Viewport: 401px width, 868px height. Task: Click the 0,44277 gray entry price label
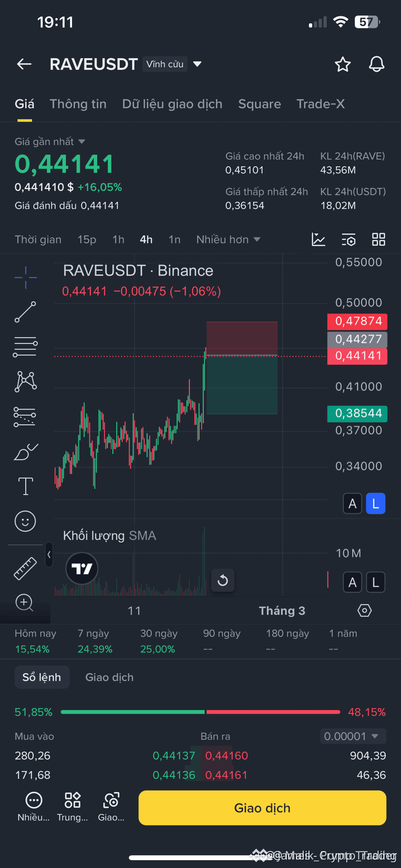357,339
